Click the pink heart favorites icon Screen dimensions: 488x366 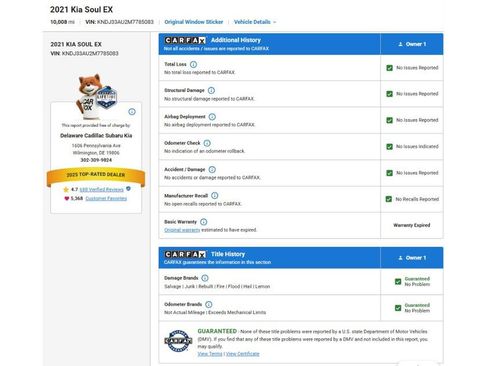(66, 198)
